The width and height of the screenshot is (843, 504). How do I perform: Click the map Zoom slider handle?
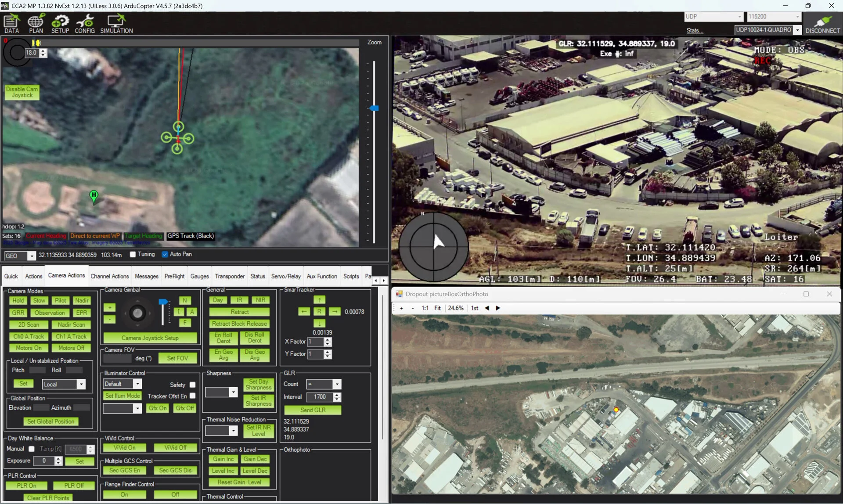(x=374, y=108)
